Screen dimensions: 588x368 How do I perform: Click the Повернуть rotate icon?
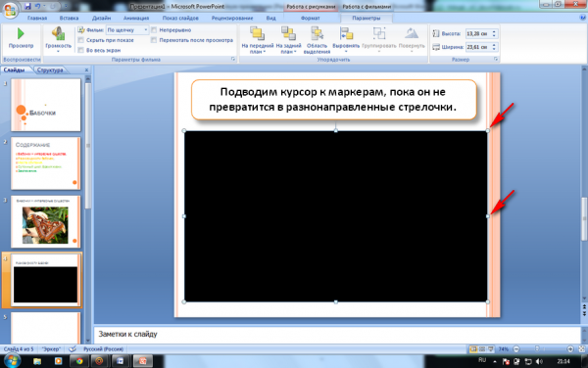point(412,33)
